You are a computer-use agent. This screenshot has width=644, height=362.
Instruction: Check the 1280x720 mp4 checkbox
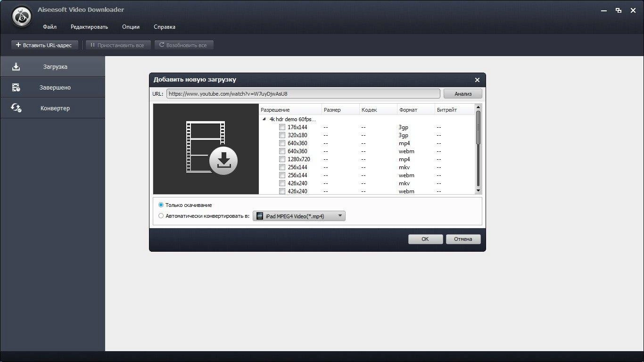pos(282,159)
